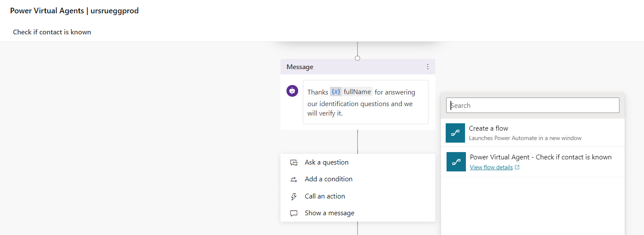Viewport: 644px width, 235px height.
Task: Click the Create a flow teal icon
Action: point(456,133)
